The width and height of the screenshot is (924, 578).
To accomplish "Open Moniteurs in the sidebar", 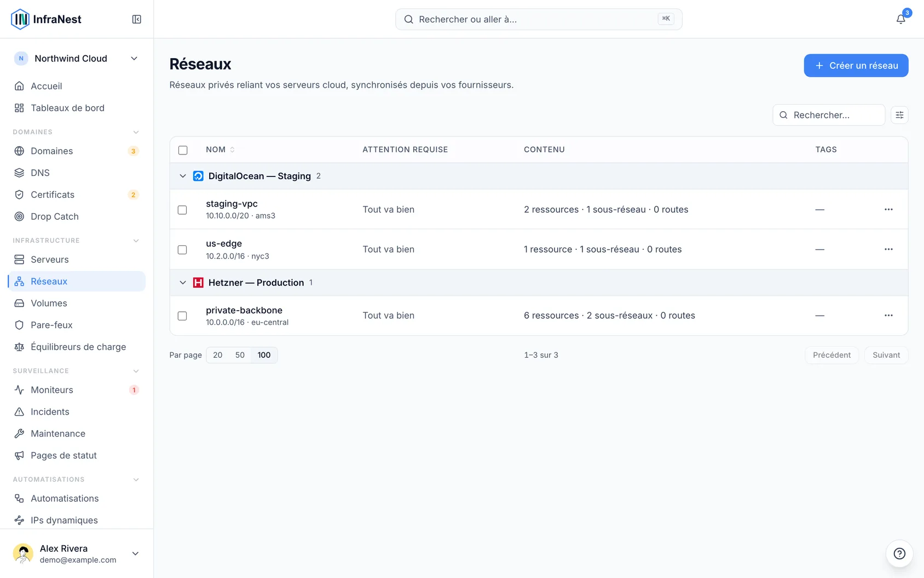I will click(77, 390).
